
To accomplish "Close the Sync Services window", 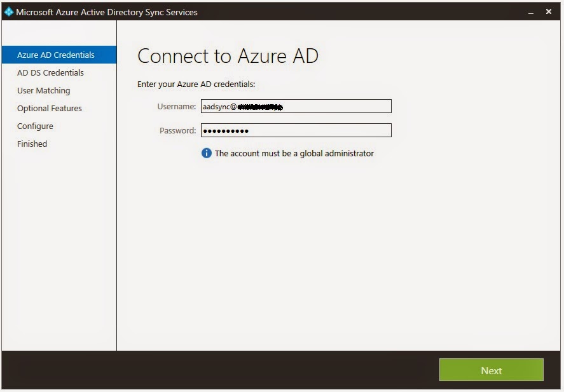I will tap(549, 11).
